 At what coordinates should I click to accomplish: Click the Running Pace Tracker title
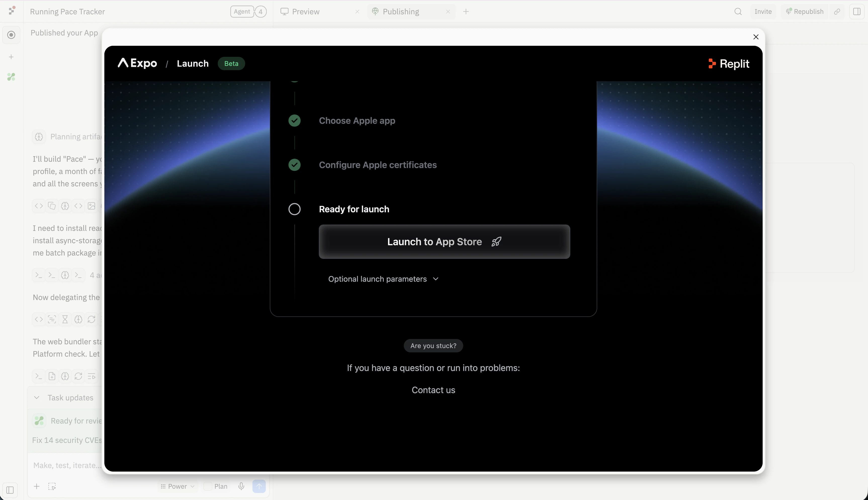[x=67, y=12]
